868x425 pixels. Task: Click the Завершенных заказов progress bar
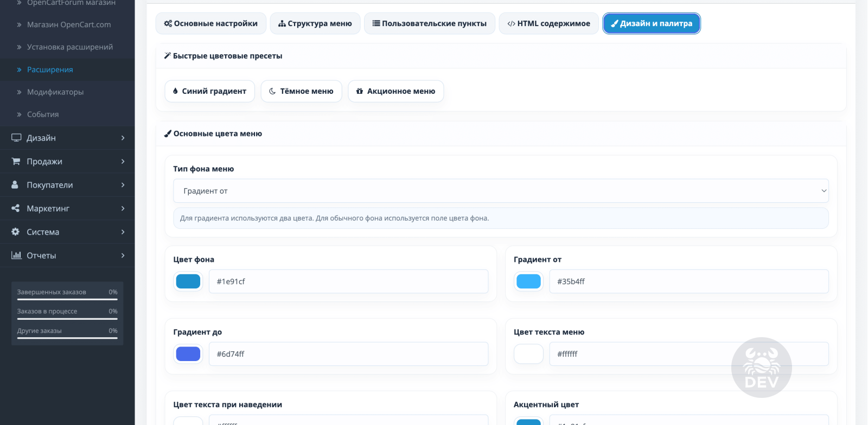pyautogui.click(x=67, y=299)
